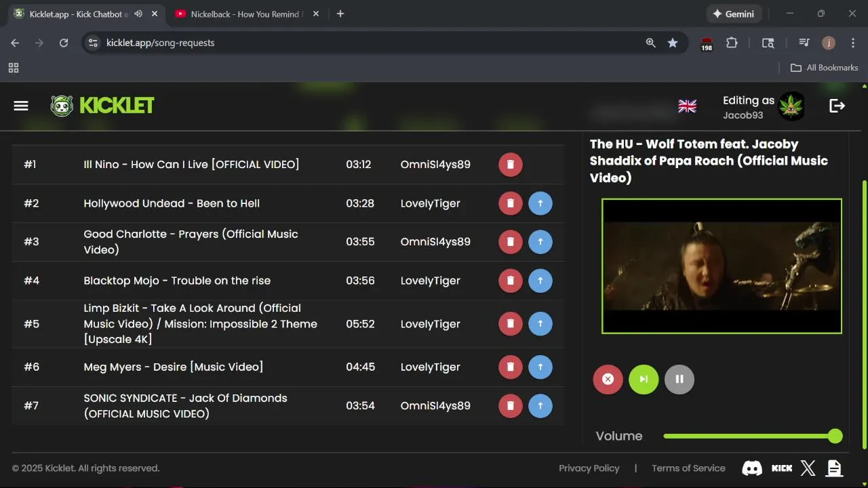Click the current song title The HU - Wolf Totem

click(709, 161)
